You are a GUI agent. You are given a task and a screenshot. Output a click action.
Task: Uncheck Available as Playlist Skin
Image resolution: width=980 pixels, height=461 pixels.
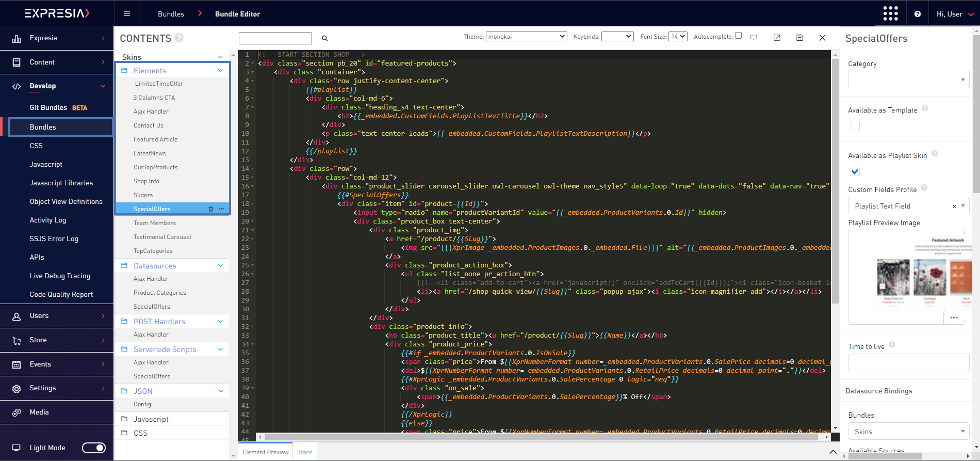tap(855, 171)
